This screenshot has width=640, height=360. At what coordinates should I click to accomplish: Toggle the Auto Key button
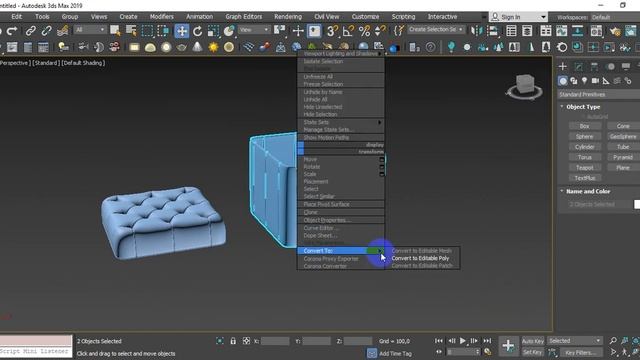tap(533, 341)
